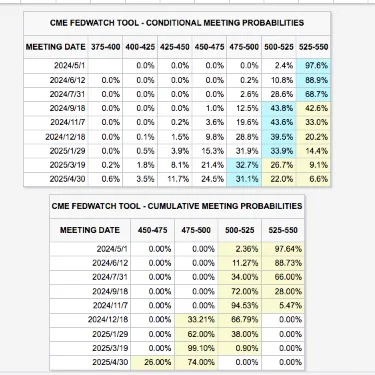Screen dimensions: 375x375
Task: Select the 97.6% cell for 2024/5/1
Action: (313, 66)
